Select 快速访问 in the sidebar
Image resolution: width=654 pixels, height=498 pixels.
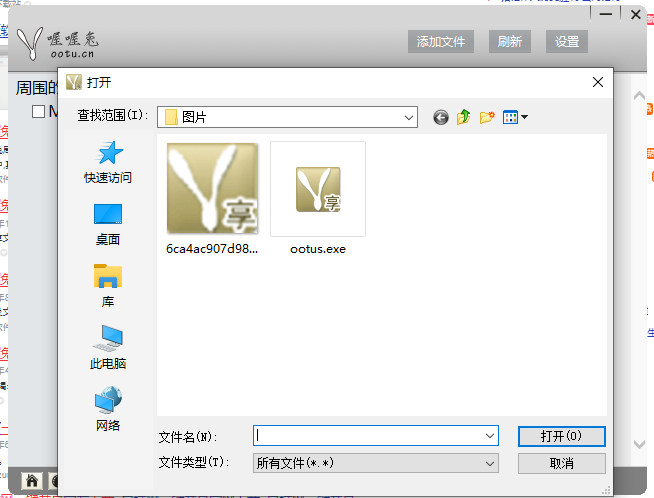[108, 161]
